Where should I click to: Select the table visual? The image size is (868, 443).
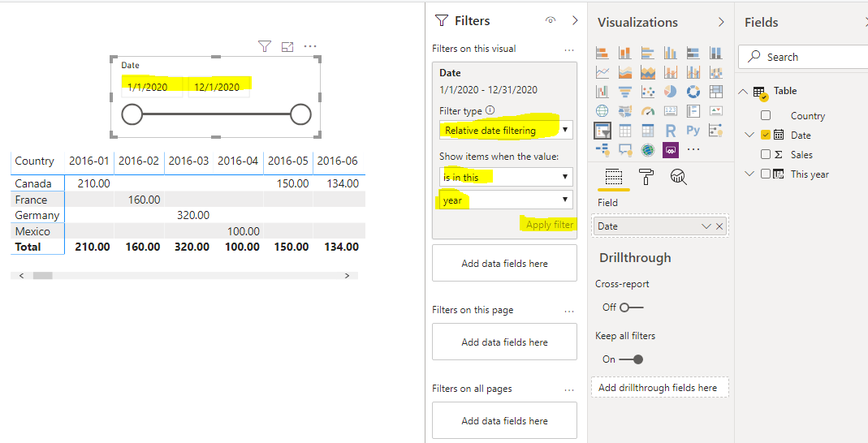(625, 131)
